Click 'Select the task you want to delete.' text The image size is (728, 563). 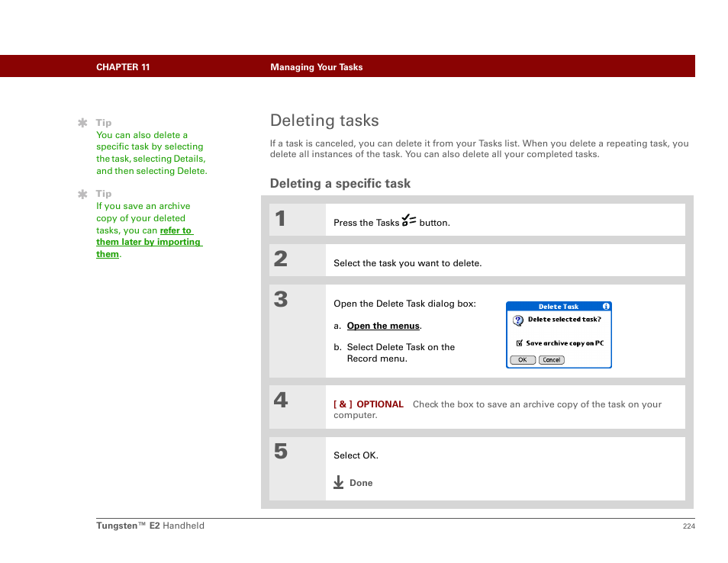pyautogui.click(x=407, y=263)
